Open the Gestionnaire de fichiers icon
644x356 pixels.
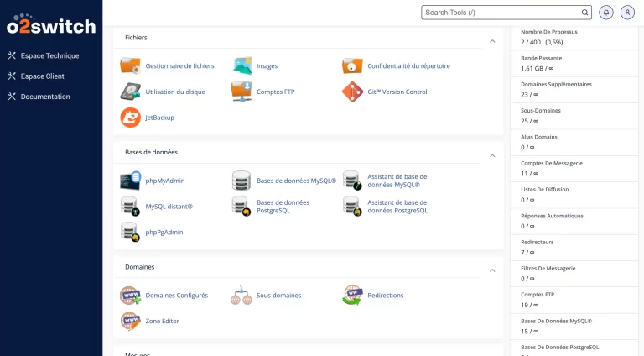click(x=130, y=65)
